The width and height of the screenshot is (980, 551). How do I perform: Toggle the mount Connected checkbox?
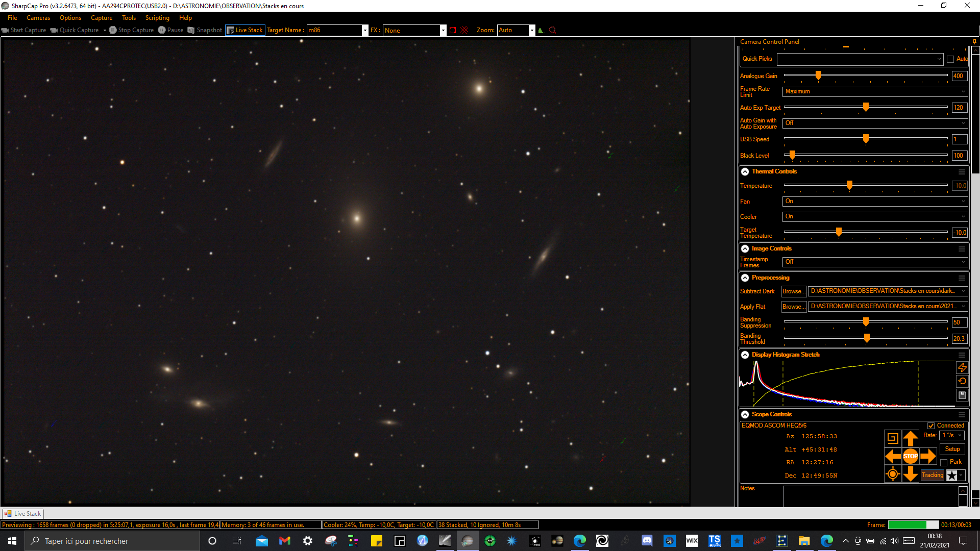point(931,425)
